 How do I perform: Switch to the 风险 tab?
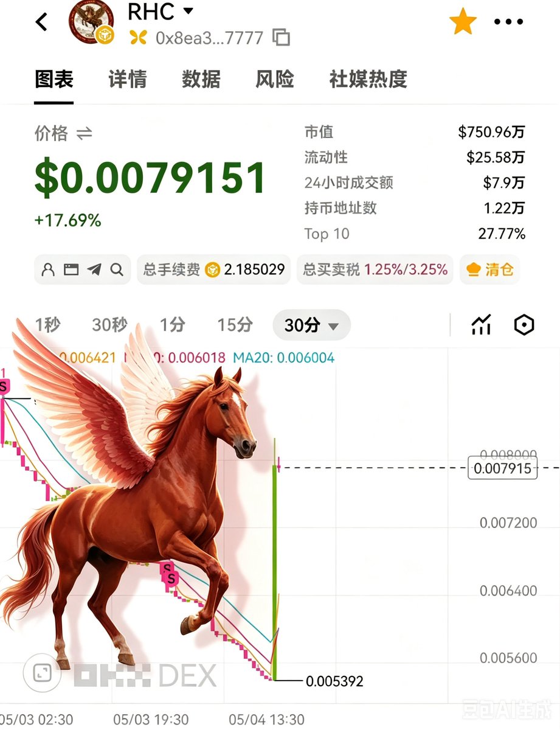click(x=275, y=79)
